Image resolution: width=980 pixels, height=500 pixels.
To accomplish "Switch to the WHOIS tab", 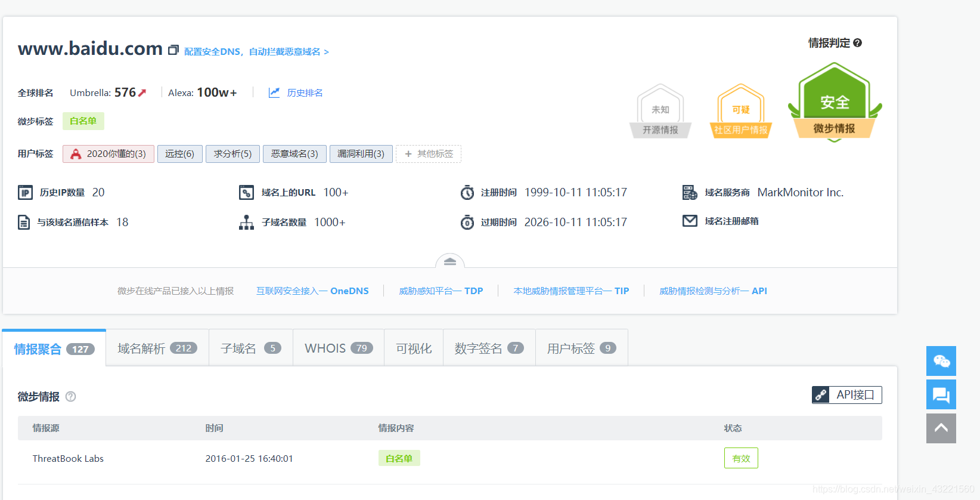I will [x=339, y=348].
